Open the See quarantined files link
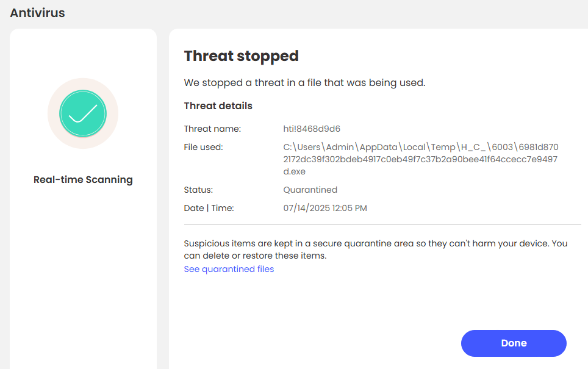The height and width of the screenshot is (369, 588). [229, 269]
